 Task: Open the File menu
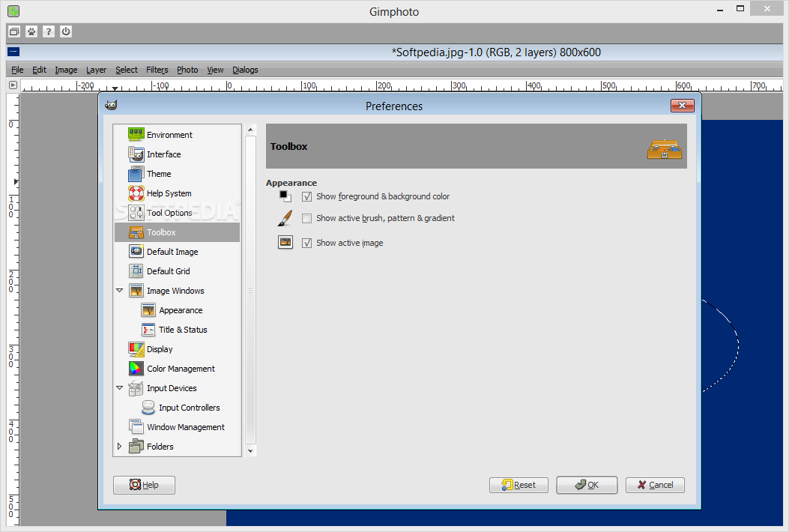click(x=17, y=70)
